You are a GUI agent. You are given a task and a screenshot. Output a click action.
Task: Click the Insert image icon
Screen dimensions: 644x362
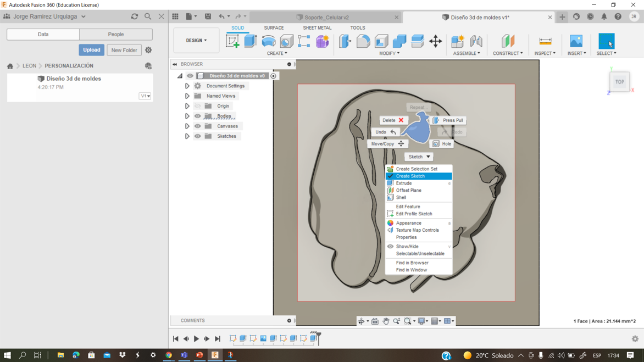point(576,41)
